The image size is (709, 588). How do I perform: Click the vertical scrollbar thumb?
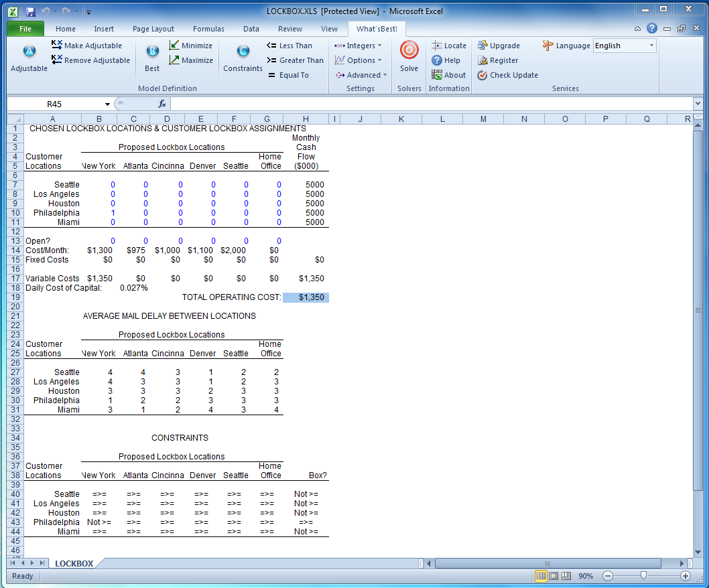(x=698, y=310)
